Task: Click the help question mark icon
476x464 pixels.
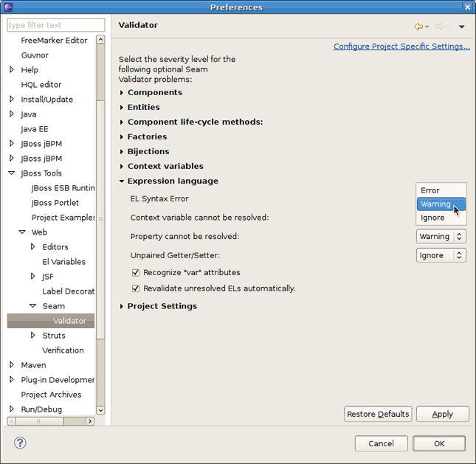Action: 21,443
